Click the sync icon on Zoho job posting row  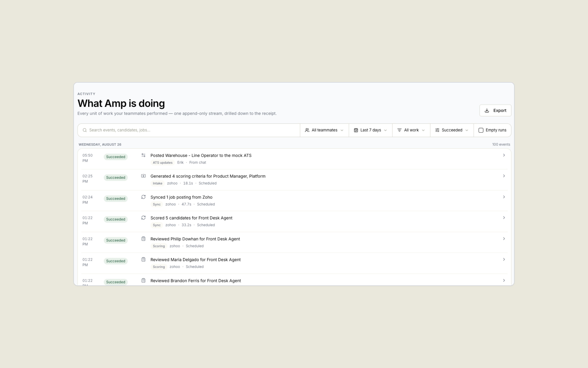point(143,197)
